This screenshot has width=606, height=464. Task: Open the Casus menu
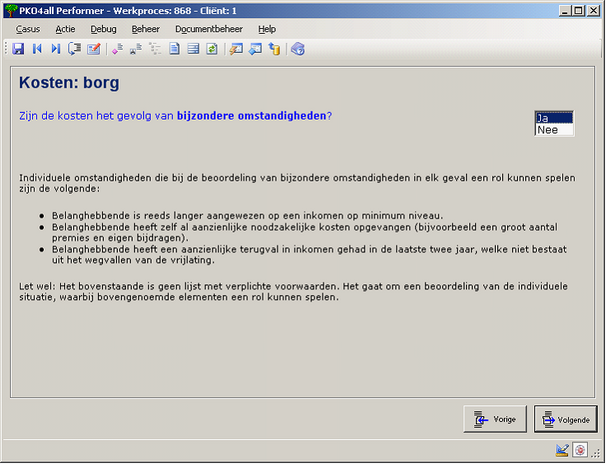tap(28, 29)
